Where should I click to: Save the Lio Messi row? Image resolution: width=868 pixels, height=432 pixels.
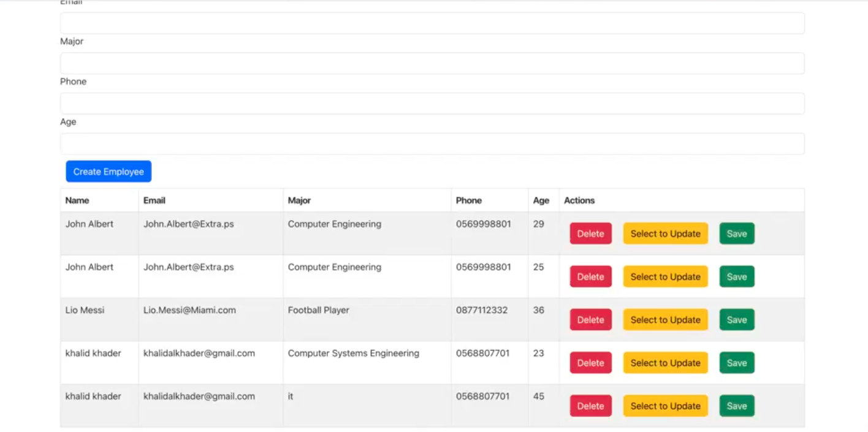click(737, 320)
